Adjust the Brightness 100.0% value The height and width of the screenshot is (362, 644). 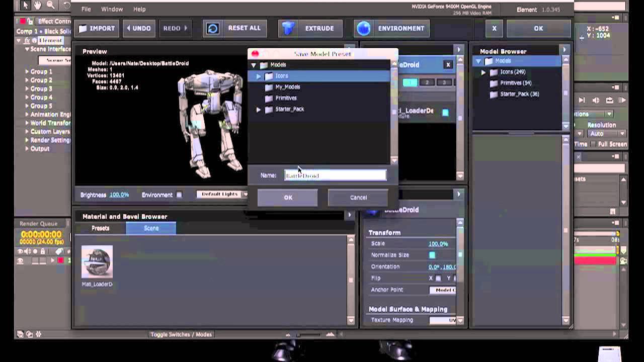[x=119, y=195]
